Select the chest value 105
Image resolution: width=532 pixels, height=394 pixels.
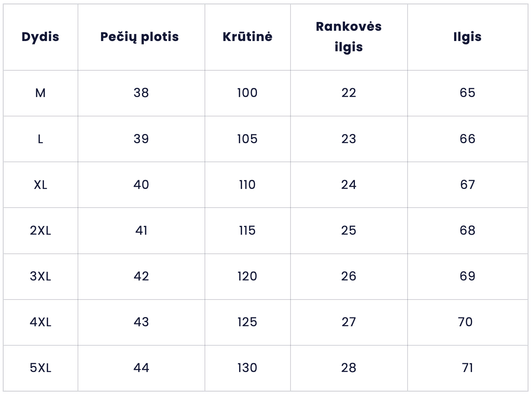247,139
